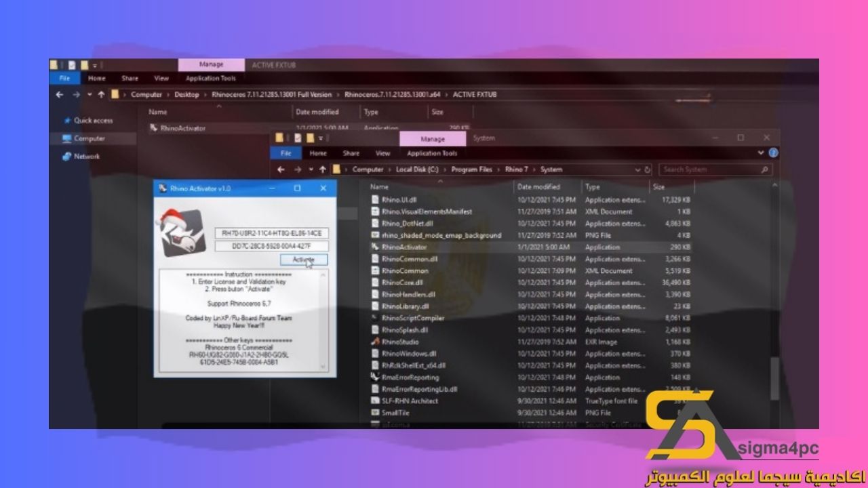Image resolution: width=868 pixels, height=488 pixels.
Task: Open quick access toolbar dropdown in System window
Action: click(320, 139)
